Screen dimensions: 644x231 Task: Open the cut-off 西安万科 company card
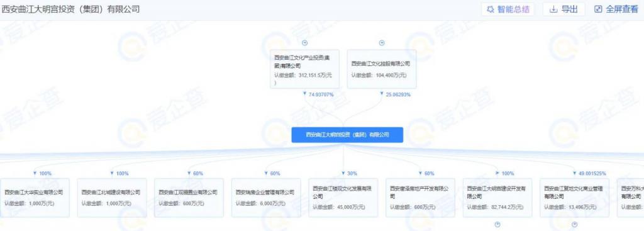click(630, 198)
